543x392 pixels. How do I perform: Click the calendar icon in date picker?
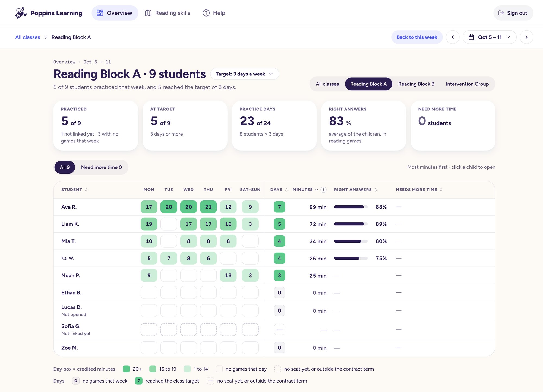471,37
